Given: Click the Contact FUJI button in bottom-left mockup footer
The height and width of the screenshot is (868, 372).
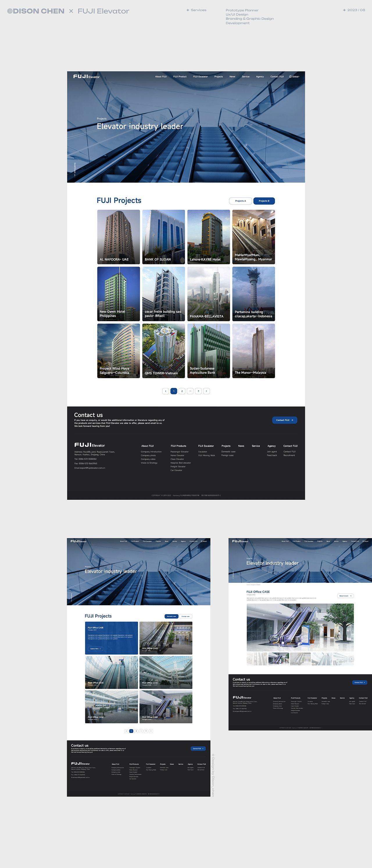Looking at the screenshot, I should [x=198, y=748].
